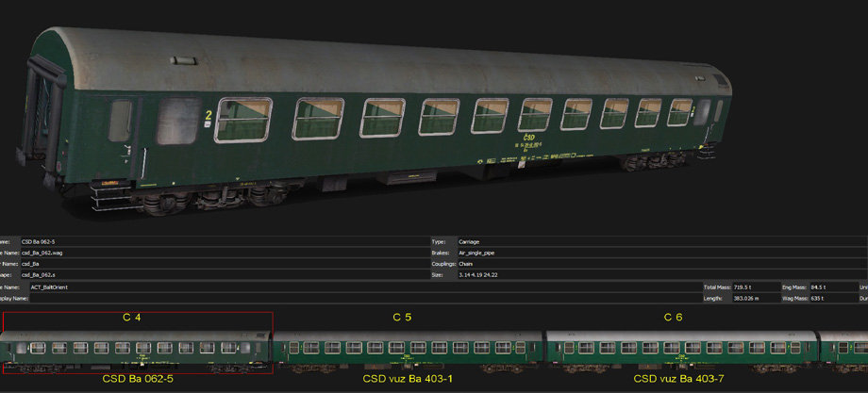The height and width of the screenshot is (393, 868).
Task: Click the Eng Mass value 84.5 t
Action: (833, 287)
